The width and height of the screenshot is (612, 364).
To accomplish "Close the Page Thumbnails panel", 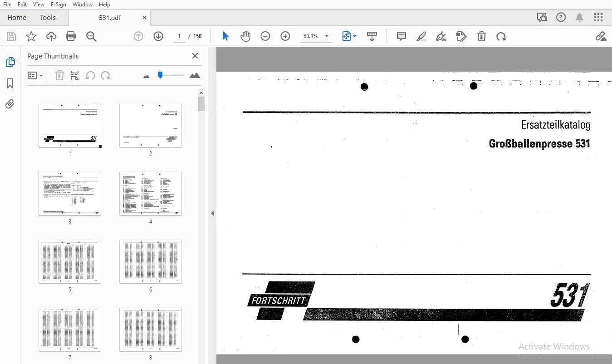I will click(195, 56).
